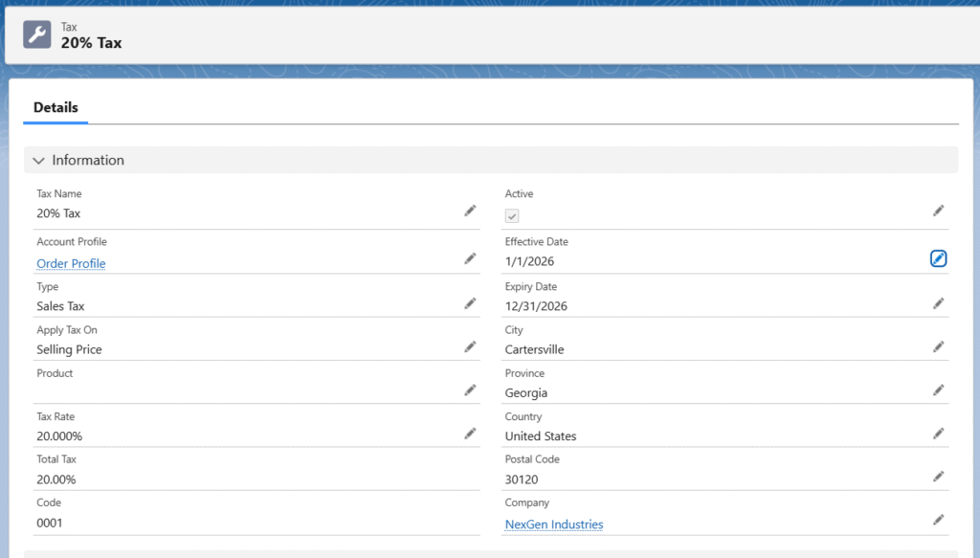The width and height of the screenshot is (980, 558).
Task: Edit the Type field via pencil icon
Action: [470, 303]
